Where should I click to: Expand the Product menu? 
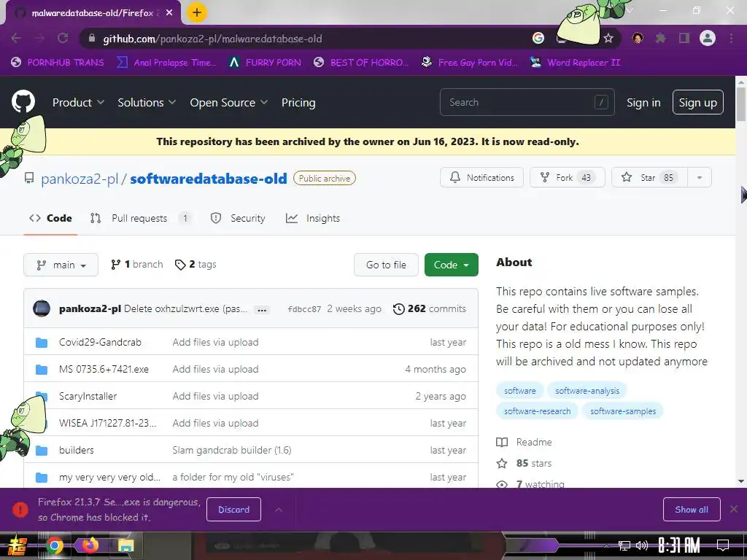pos(78,102)
